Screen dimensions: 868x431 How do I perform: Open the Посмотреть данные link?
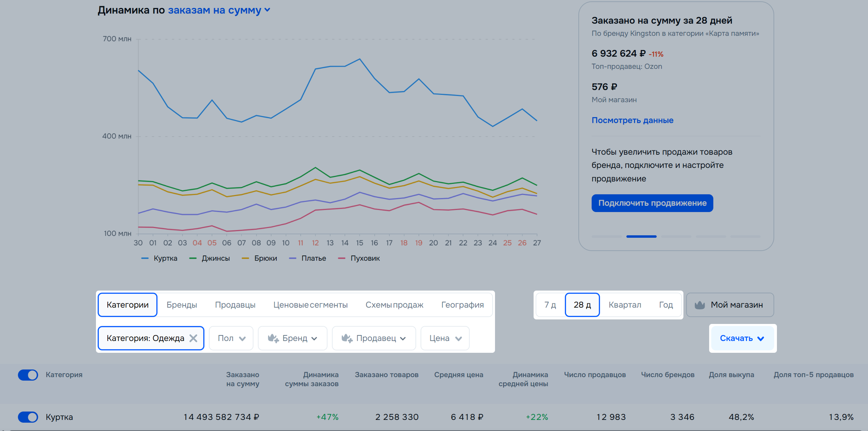[x=632, y=120]
